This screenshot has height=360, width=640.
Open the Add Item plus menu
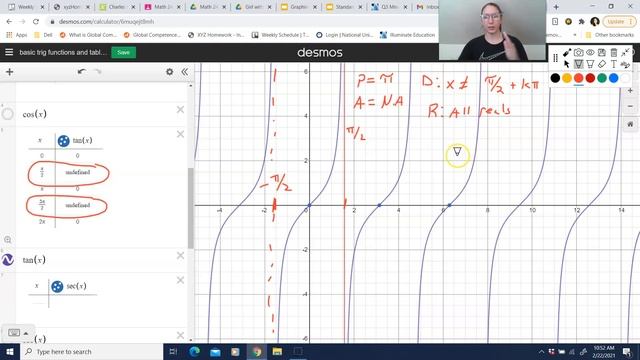[9, 72]
